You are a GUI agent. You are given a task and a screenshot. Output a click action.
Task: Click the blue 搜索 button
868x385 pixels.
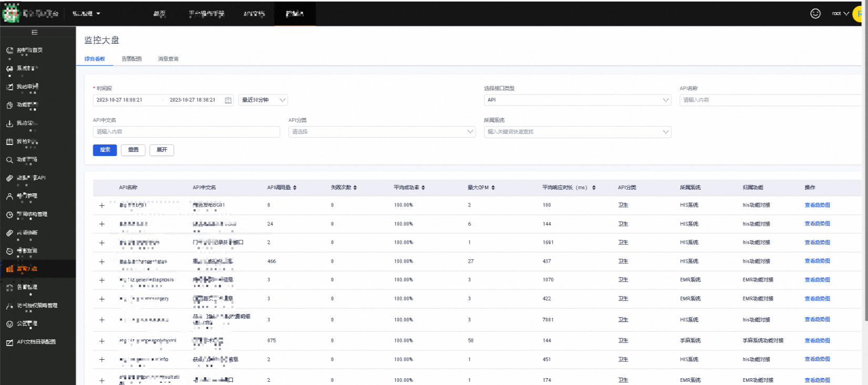[105, 150]
